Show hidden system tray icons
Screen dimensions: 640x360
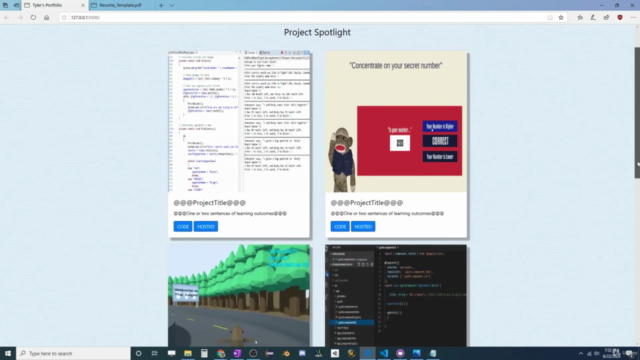coord(581,353)
